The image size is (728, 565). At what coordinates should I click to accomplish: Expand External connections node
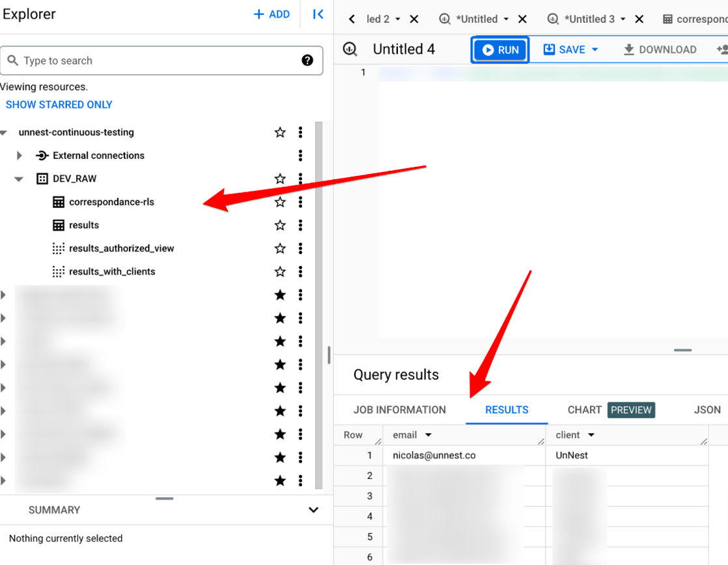coord(19,156)
